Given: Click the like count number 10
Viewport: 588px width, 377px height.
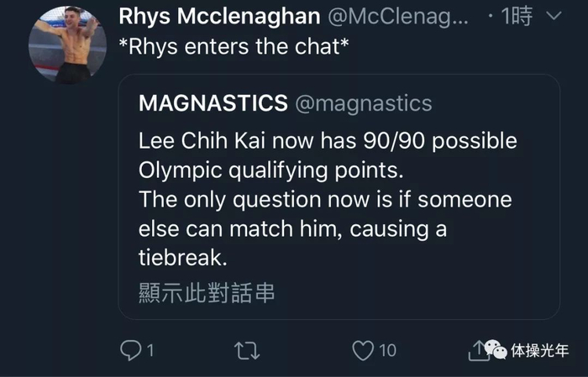Looking at the screenshot, I should pyautogui.click(x=387, y=349).
